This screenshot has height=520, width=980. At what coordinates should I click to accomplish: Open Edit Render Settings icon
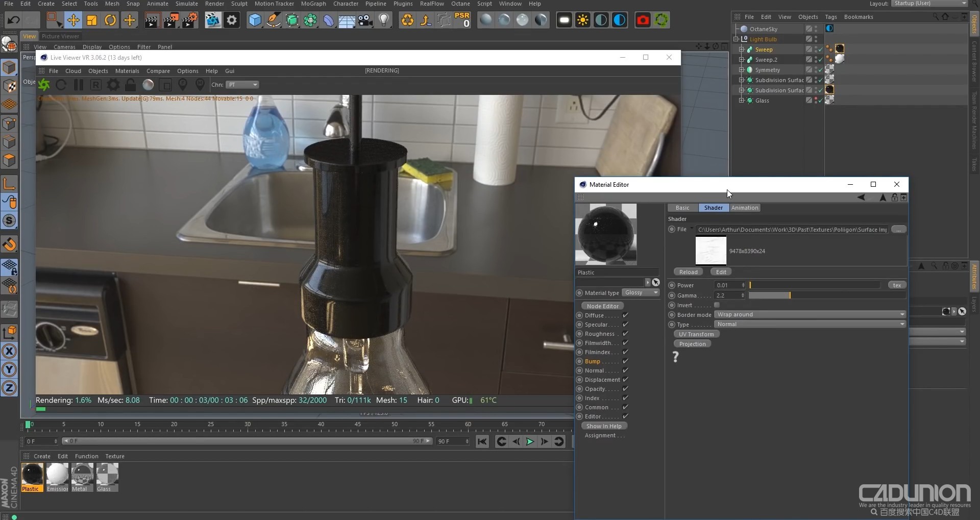coord(189,20)
